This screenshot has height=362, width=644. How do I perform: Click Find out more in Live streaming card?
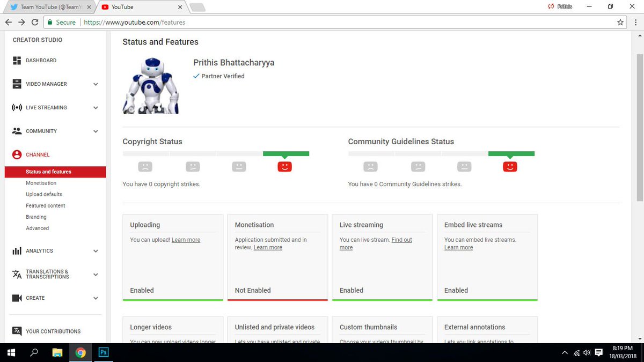click(376, 243)
